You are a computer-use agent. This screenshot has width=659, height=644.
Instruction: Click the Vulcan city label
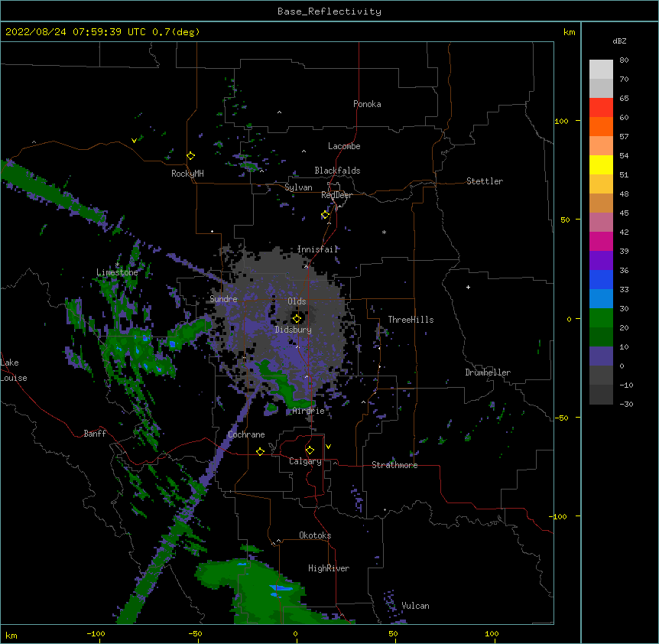coord(415,606)
